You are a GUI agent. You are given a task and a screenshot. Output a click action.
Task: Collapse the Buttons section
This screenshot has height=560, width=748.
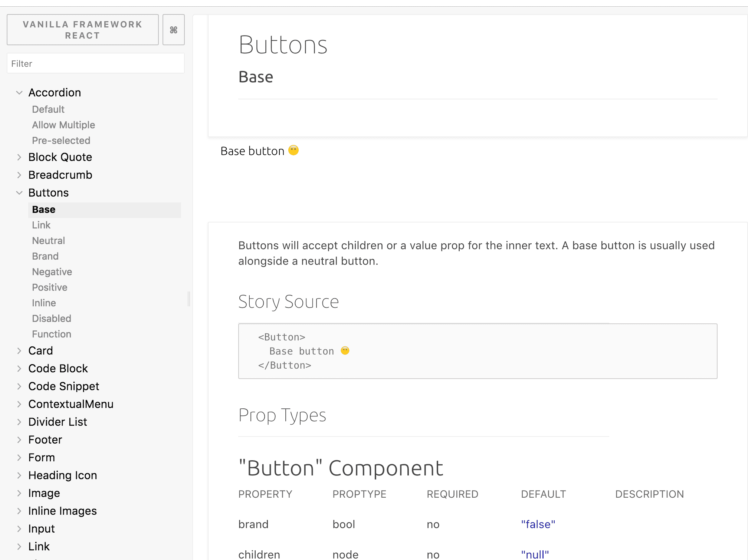tap(48, 192)
